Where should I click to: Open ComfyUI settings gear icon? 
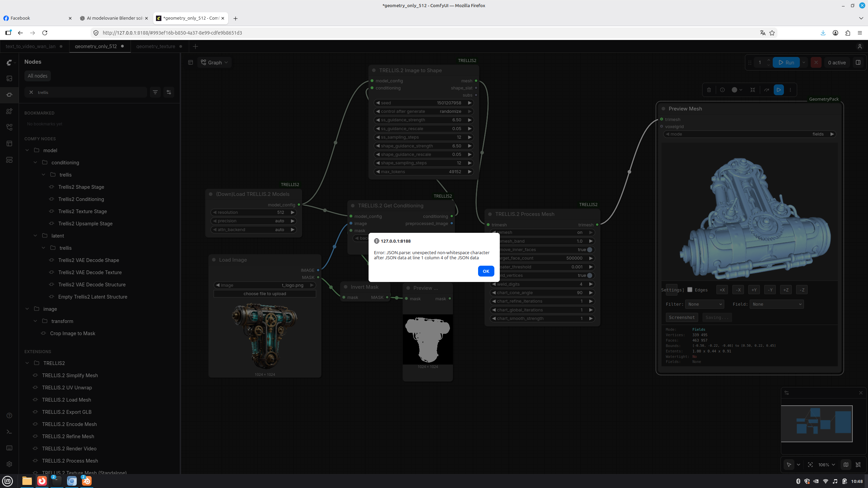coord(9,464)
